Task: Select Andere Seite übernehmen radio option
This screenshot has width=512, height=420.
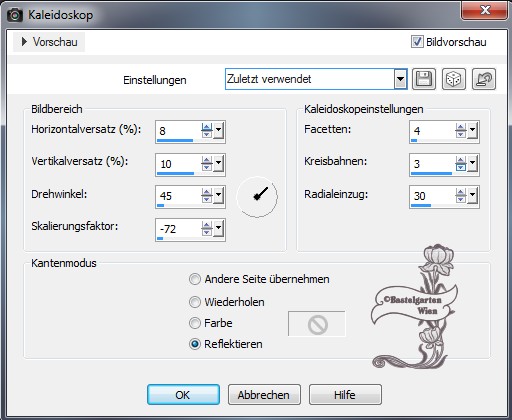Action: tap(195, 279)
